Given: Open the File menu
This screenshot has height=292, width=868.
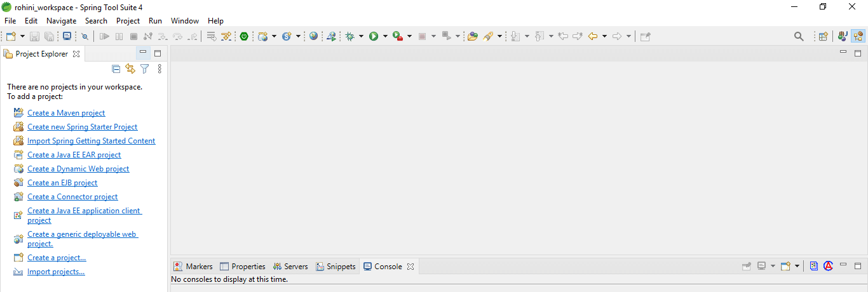Looking at the screenshot, I should click(x=10, y=21).
